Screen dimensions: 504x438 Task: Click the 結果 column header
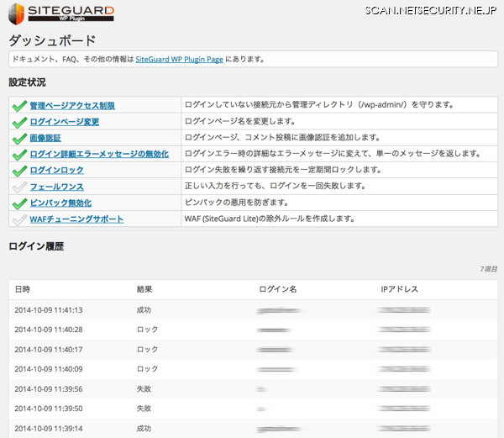[144, 289]
